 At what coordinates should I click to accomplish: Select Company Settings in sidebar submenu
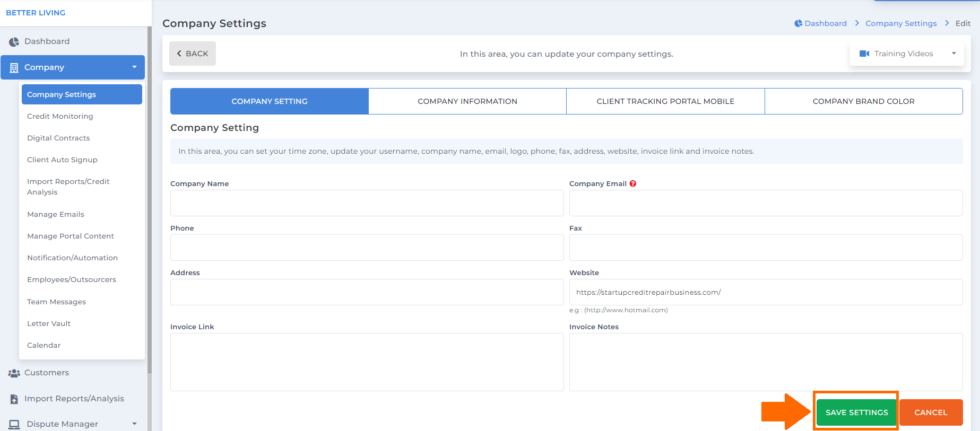click(82, 94)
